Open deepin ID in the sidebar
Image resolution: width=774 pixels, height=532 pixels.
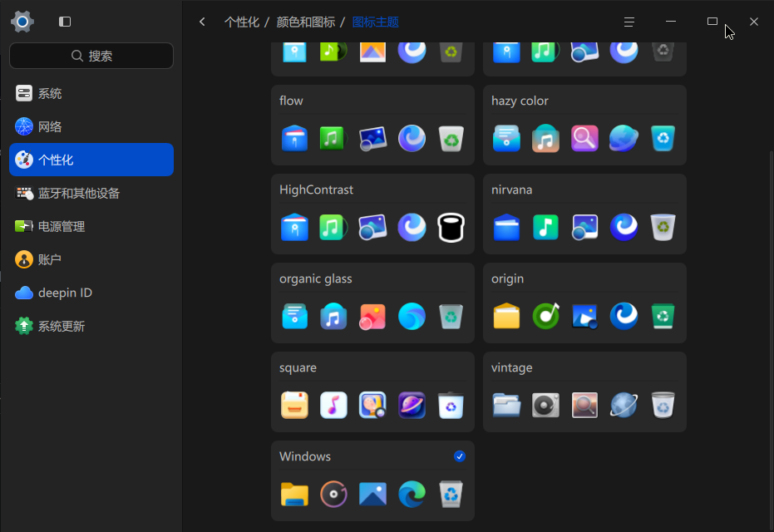coord(91,293)
